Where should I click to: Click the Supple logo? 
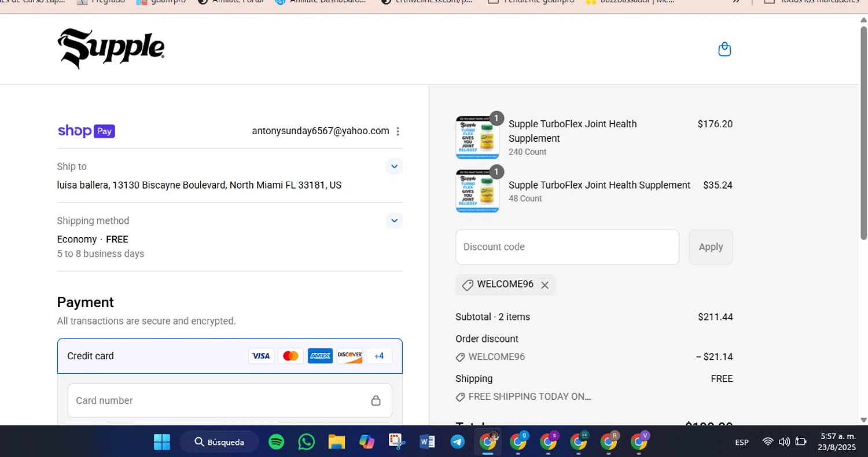coord(111,49)
